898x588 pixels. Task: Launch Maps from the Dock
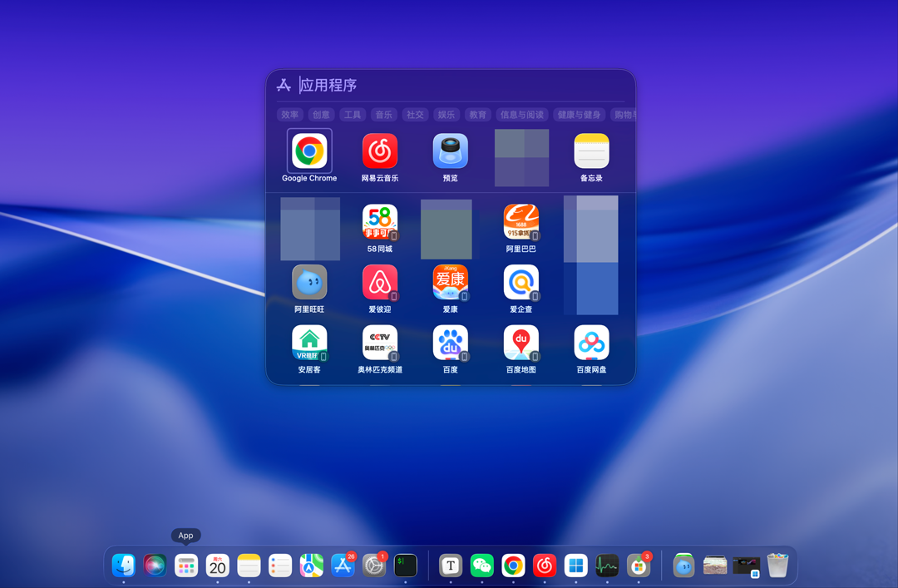[x=312, y=566]
